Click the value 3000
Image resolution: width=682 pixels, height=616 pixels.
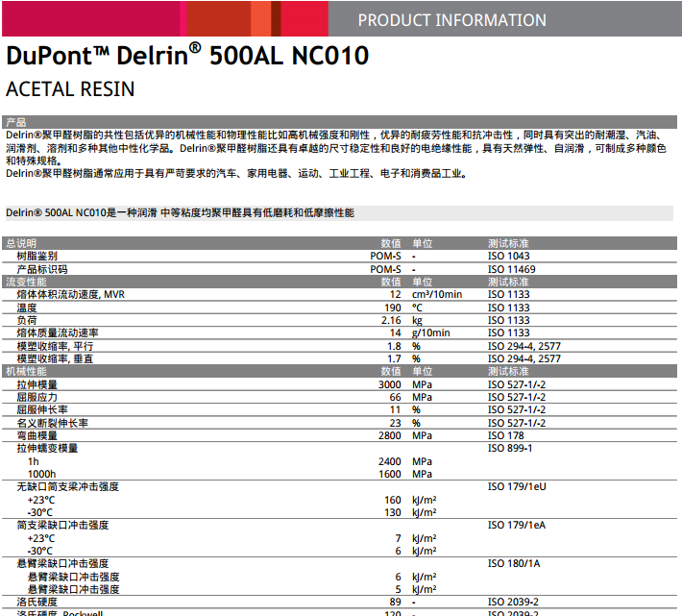tap(390, 384)
